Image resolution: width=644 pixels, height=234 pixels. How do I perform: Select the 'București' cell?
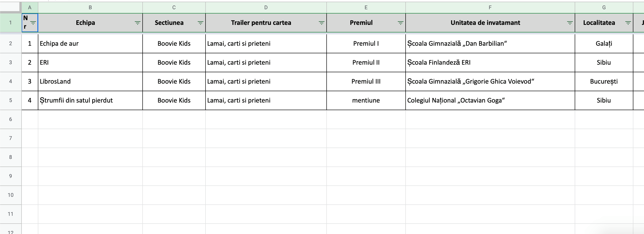[604, 81]
